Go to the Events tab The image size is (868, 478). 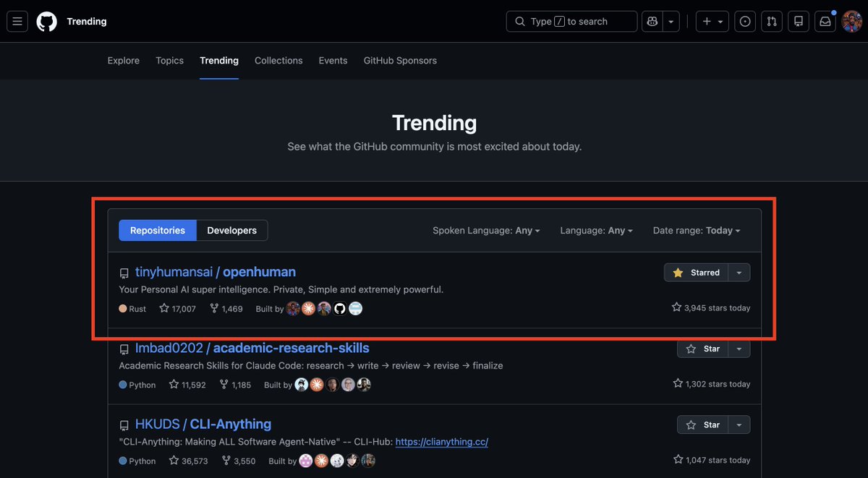pyautogui.click(x=333, y=61)
